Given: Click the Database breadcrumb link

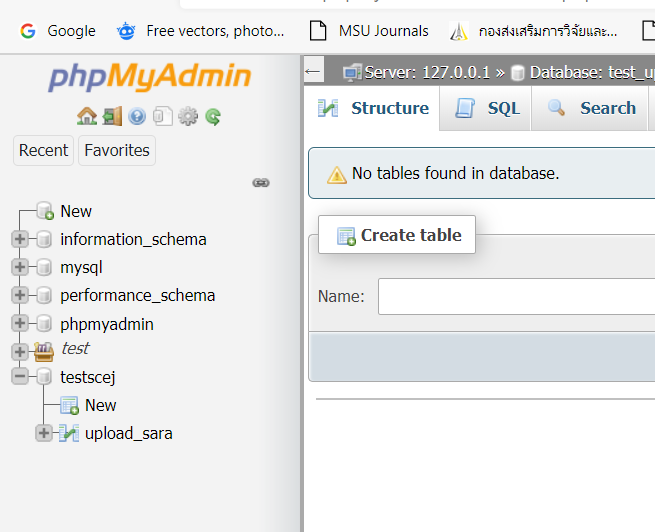Looking at the screenshot, I should coord(592,73).
